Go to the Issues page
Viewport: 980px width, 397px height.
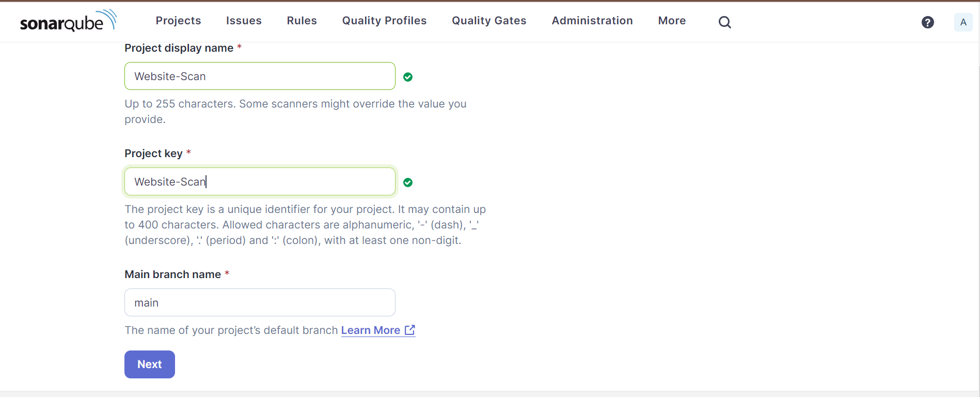click(x=244, y=21)
